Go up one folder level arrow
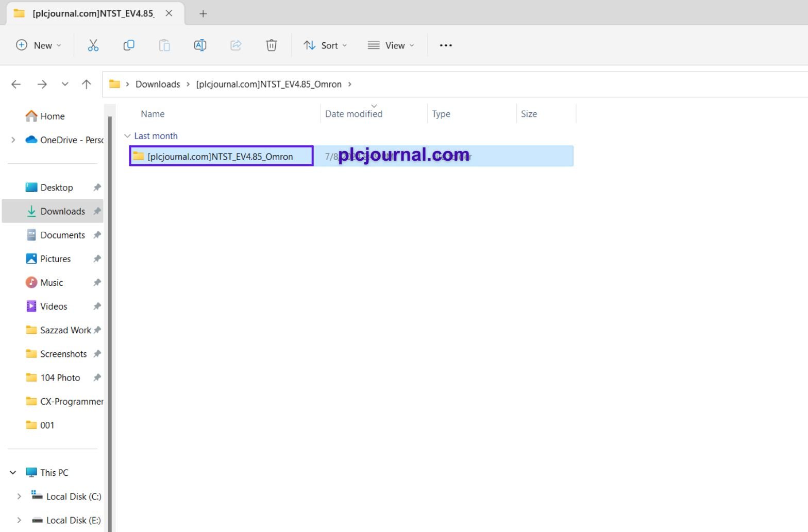Screen dimensions: 808x532 [x=87, y=84]
